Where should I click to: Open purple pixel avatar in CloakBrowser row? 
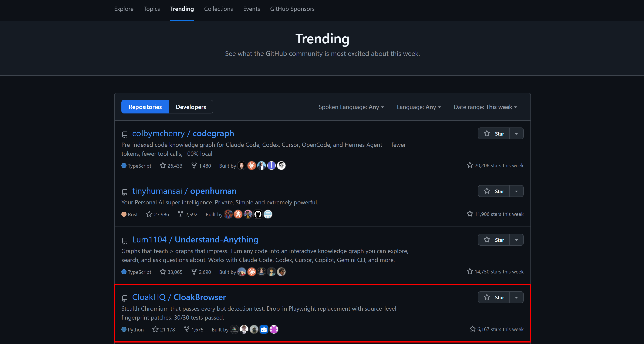[274, 329]
